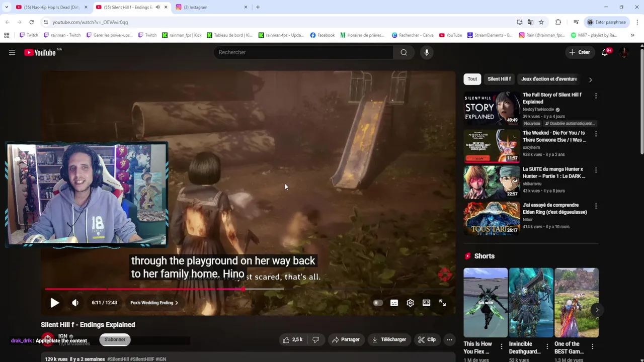Open options for The Weeknd video

point(596,134)
